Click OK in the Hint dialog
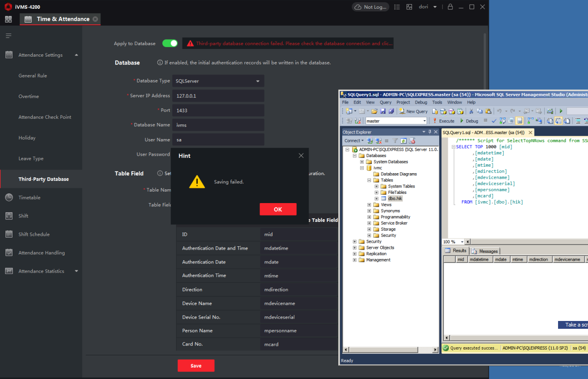This screenshot has width=588, height=379. (x=278, y=209)
